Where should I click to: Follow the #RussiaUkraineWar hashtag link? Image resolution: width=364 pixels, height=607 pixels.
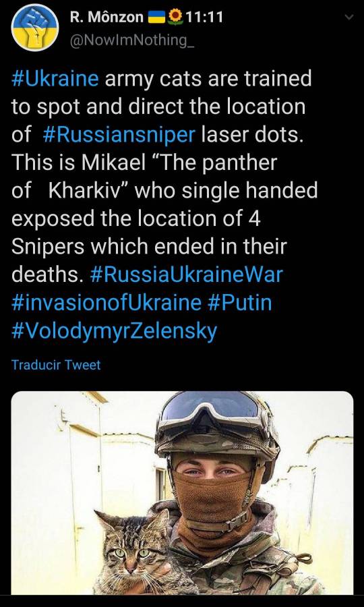(x=186, y=274)
